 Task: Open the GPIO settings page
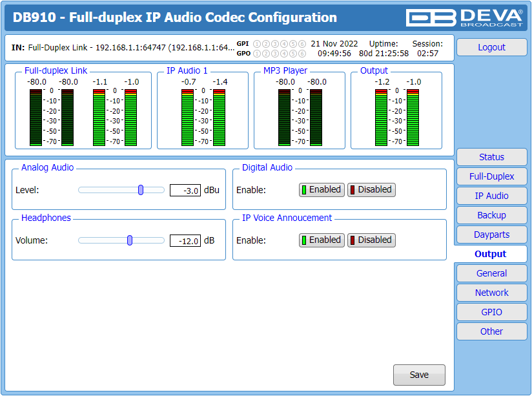tap(491, 312)
